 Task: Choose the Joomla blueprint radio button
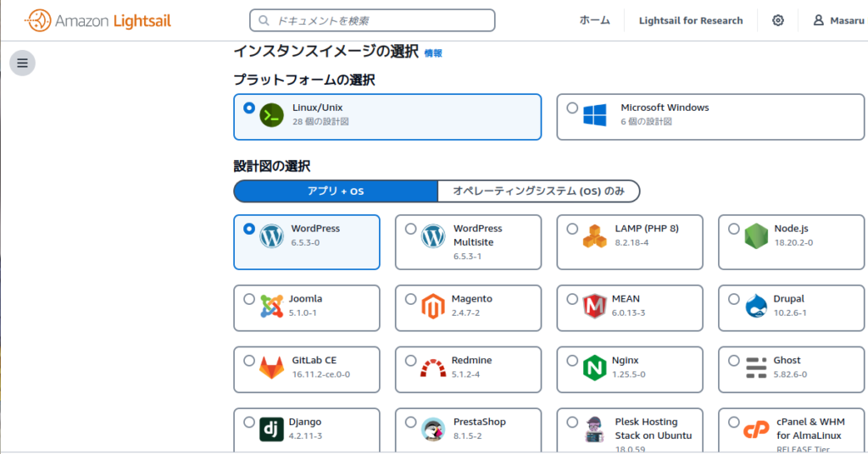click(x=249, y=299)
